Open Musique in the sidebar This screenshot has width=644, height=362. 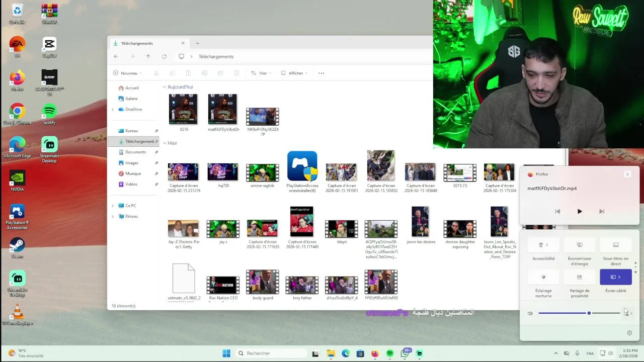pos(133,173)
